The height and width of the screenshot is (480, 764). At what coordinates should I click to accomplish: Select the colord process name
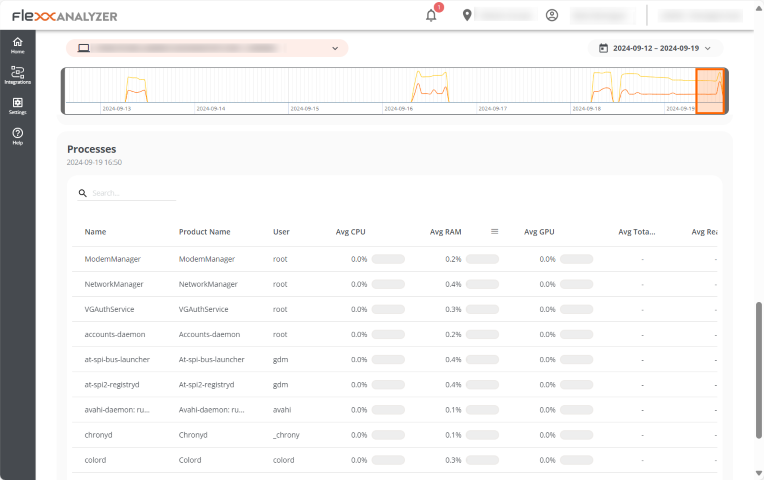pos(95,460)
